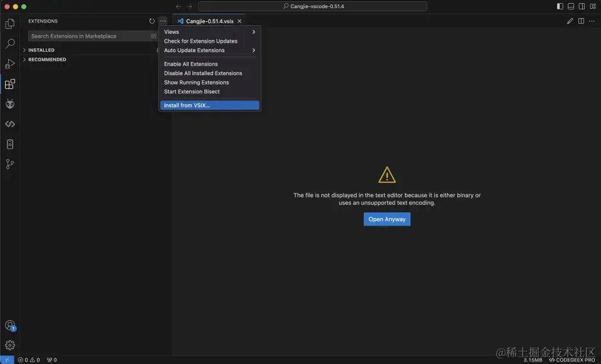601x364 pixels.
Task: Open the Explorer view in activity bar
Action: click(x=10, y=24)
